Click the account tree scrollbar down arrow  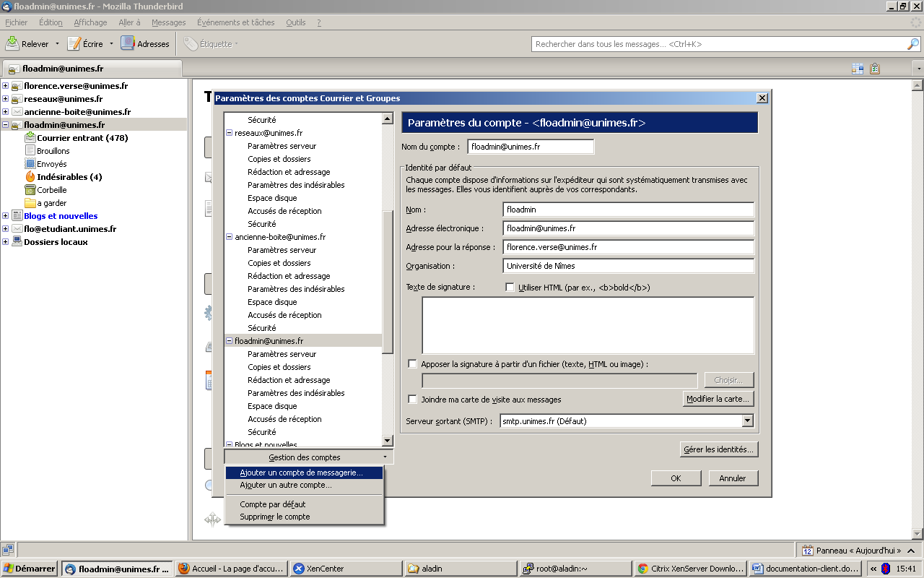pos(387,441)
